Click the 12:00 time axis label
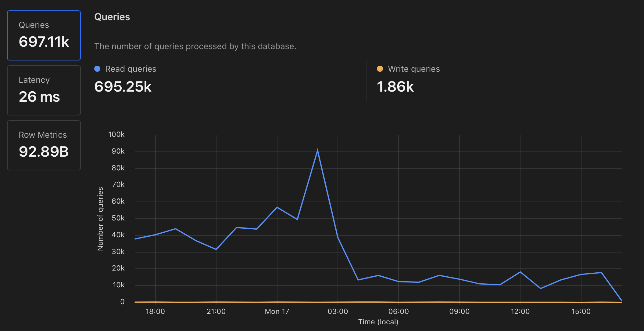 pyautogui.click(x=520, y=311)
